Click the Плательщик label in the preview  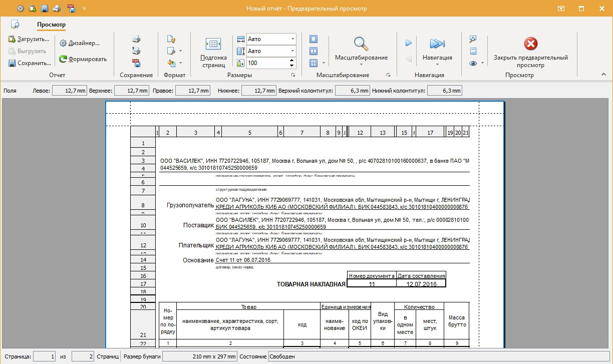tap(196, 245)
